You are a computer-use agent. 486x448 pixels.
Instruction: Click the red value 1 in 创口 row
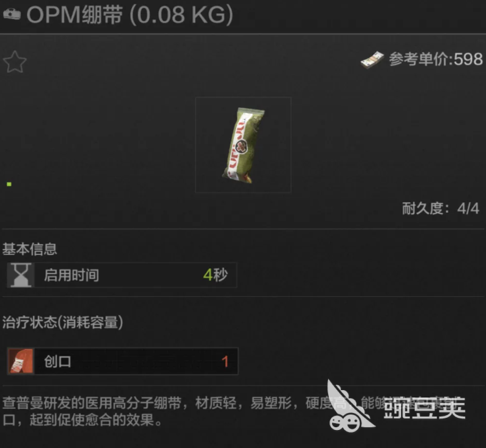tap(225, 361)
